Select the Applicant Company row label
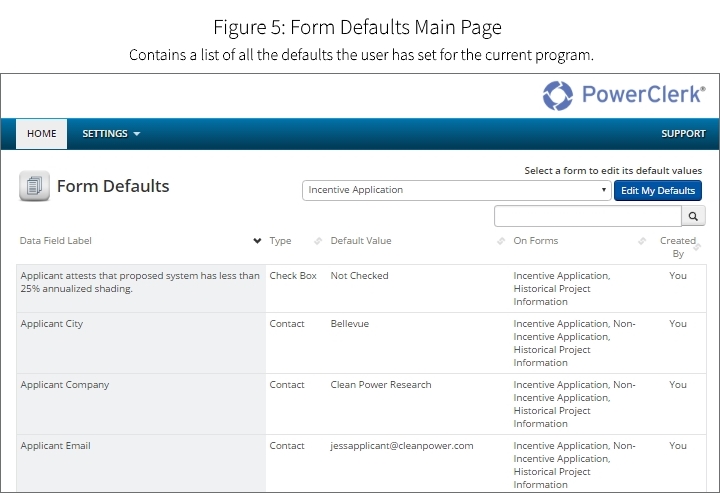The height and width of the screenshot is (500, 720). tap(65, 385)
